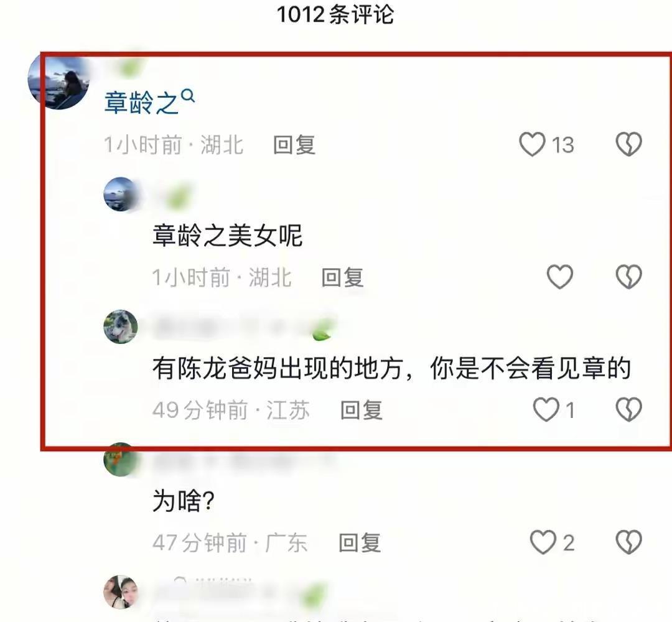Reply to the 49分钟前 江苏 comment
Image resolution: width=672 pixels, height=622 pixels.
click(x=362, y=410)
